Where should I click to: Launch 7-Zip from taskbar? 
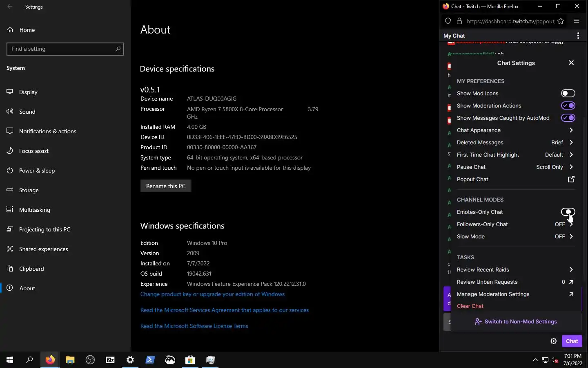pos(110,360)
